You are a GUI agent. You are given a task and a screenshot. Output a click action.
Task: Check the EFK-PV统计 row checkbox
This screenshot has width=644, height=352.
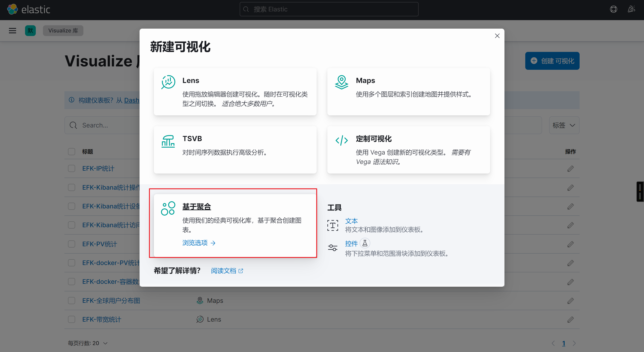pos(72,244)
